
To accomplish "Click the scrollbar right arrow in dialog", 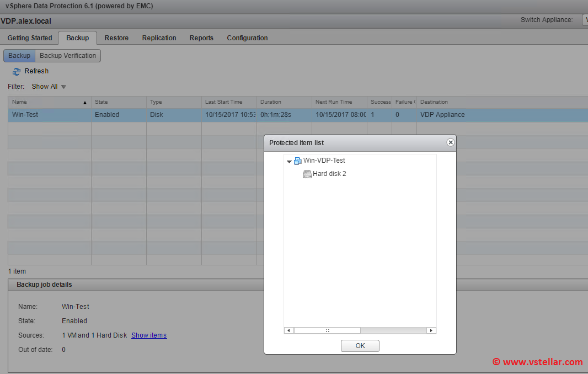I will point(431,330).
